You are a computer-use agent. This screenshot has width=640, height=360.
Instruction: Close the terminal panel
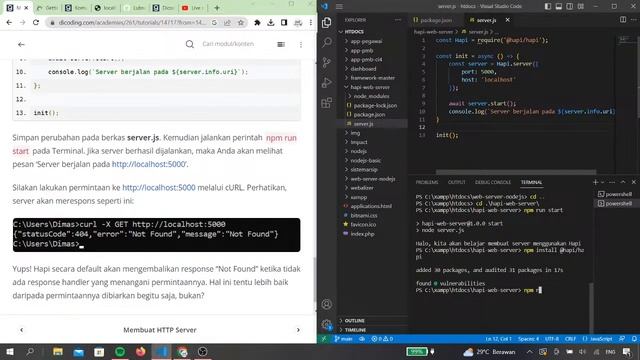[633, 182]
